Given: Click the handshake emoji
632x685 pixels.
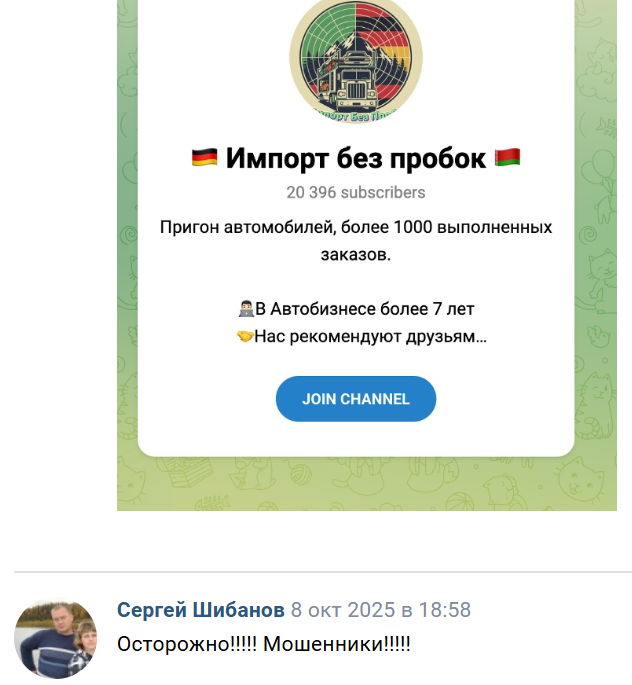Looking at the screenshot, I should [x=245, y=336].
